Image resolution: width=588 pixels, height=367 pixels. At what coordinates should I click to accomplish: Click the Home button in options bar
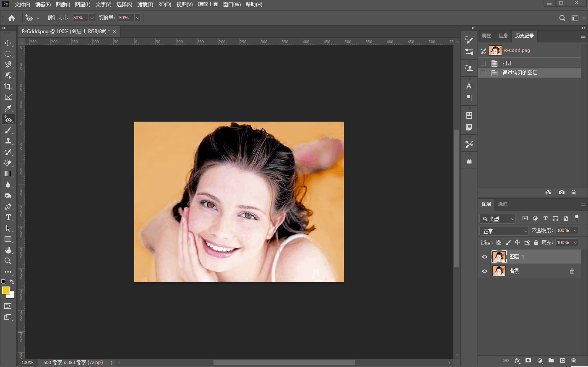click(12, 18)
